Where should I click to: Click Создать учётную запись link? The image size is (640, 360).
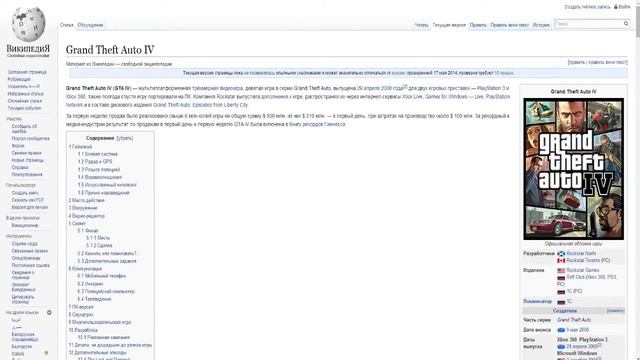[587, 7]
